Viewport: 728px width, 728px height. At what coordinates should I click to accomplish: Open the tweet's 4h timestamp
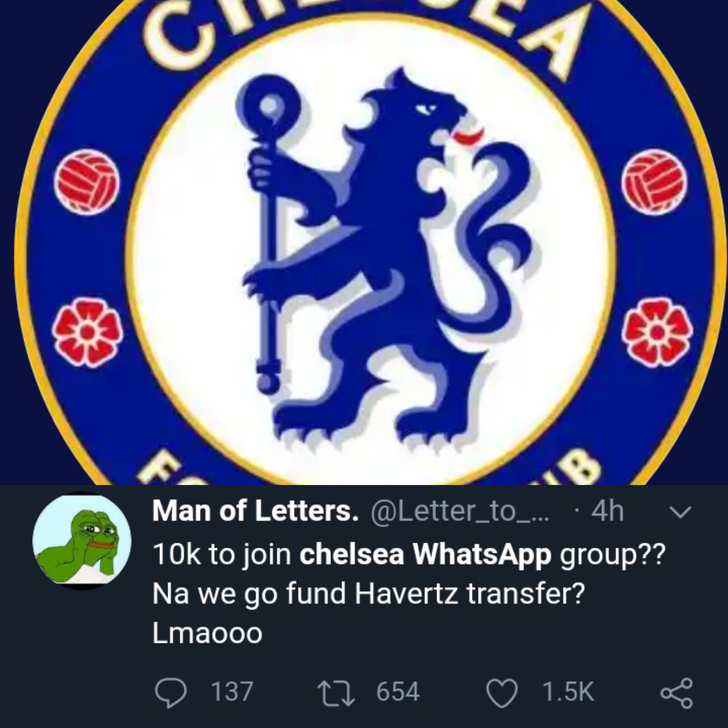pos(607,512)
